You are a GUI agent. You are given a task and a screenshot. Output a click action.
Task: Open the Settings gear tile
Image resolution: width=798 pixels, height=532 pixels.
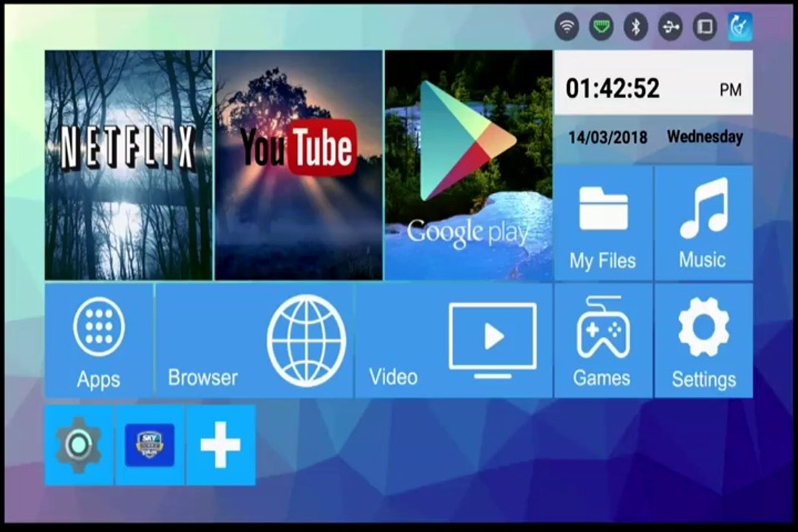coord(703,341)
